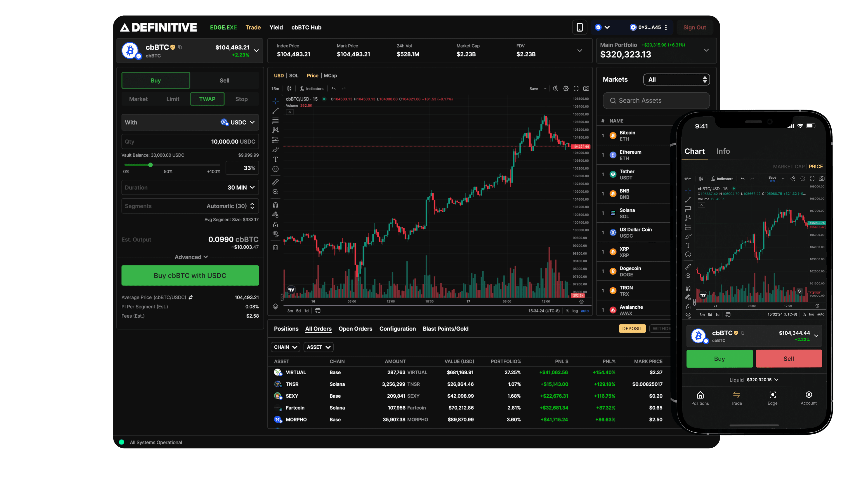Remove drawings using the trash icon
The image size is (868, 488).
pyautogui.click(x=276, y=246)
